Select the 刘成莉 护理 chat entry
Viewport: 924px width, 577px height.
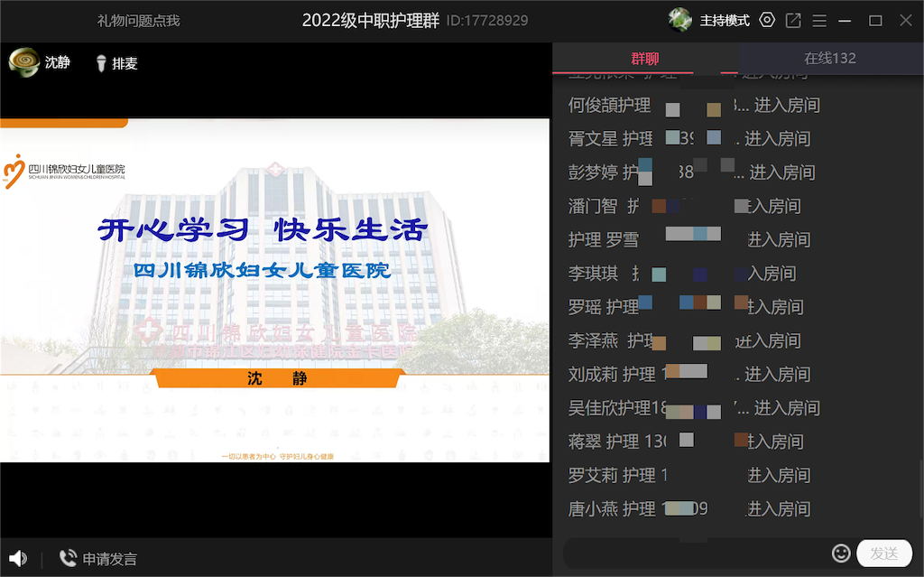tap(689, 375)
